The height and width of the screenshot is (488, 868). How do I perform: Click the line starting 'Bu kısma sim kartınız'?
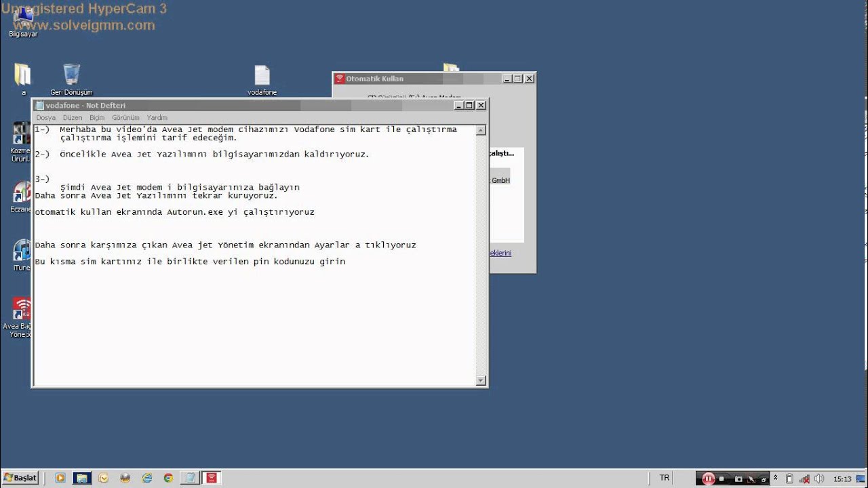(190, 261)
